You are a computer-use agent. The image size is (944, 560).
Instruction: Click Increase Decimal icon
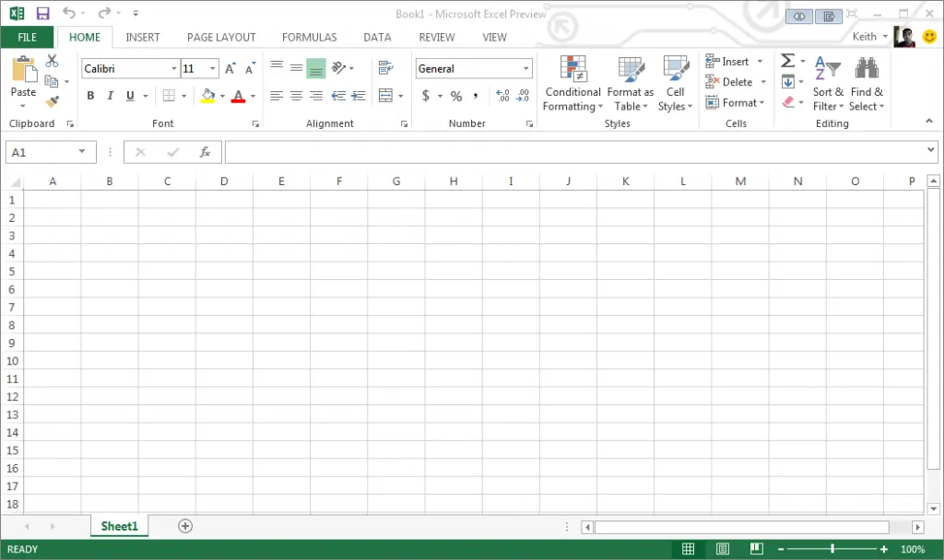point(502,96)
